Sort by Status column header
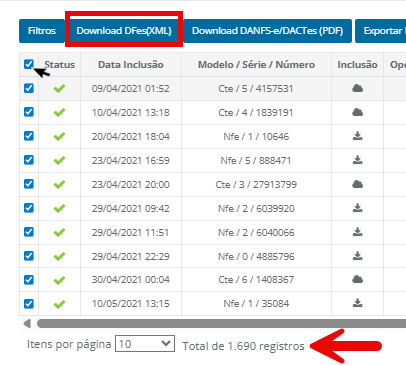 click(x=60, y=64)
